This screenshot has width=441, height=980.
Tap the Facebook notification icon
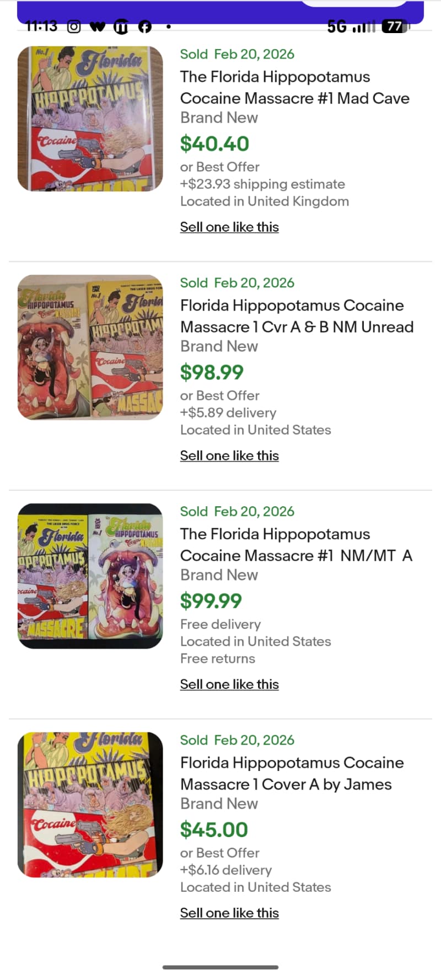coord(145,26)
